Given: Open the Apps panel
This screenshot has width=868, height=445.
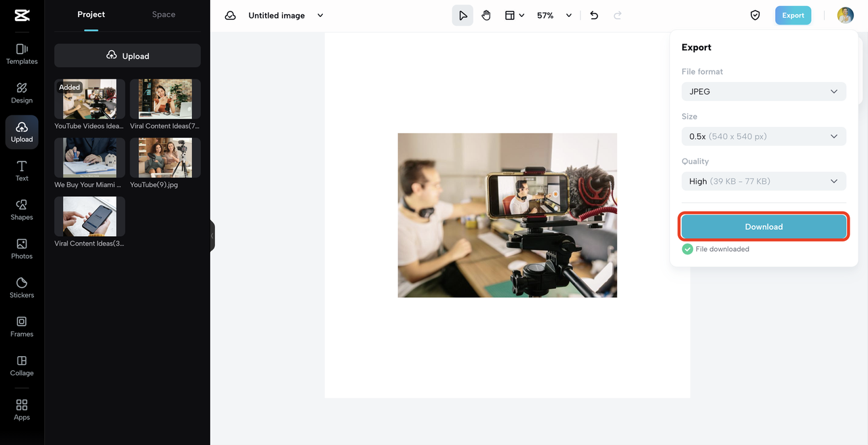Looking at the screenshot, I should point(22,410).
